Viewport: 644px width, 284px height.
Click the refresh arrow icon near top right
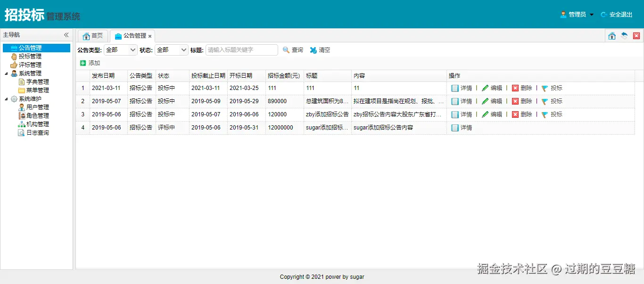[x=623, y=35]
